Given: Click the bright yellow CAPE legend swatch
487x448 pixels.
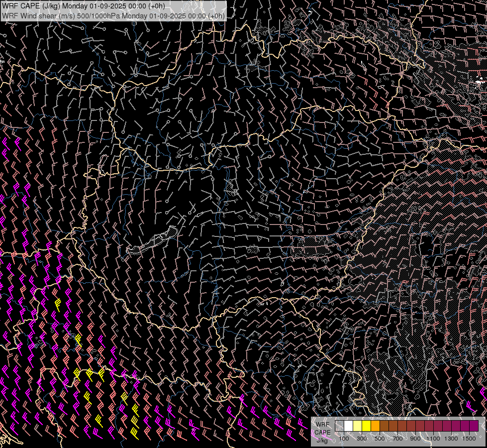Looking at the screenshot, I should pyautogui.click(x=366, y=426).
